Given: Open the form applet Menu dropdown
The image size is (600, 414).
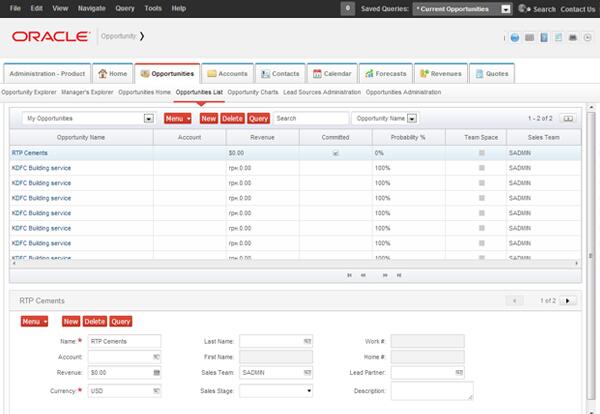Looking at the screenshot, I should click(x=34, y=322).
